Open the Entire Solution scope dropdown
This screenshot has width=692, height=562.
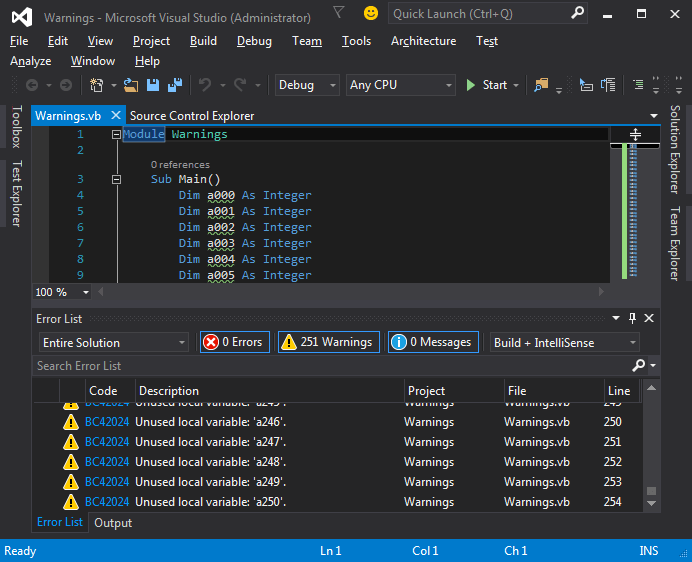point(114,343)
